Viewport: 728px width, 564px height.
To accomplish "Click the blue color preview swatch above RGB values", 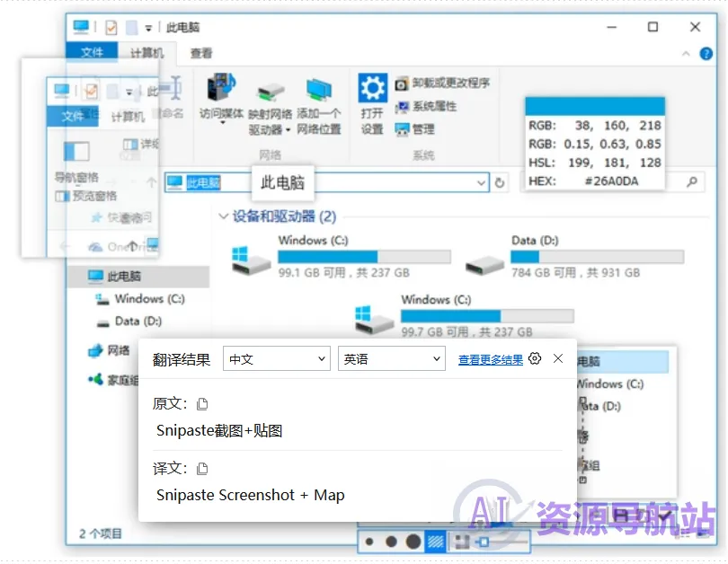I will pyautogui.click(x=595, y=106).
